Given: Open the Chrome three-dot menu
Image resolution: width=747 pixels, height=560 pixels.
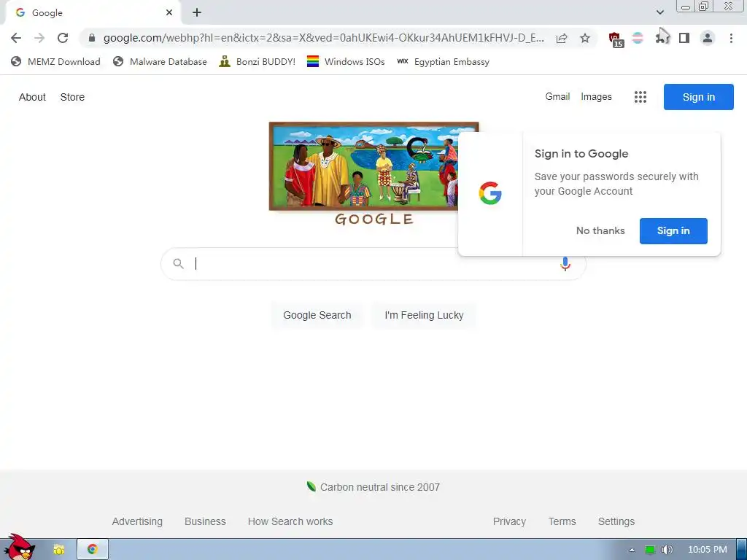Looking at the screenshot, I should [731, 38].
